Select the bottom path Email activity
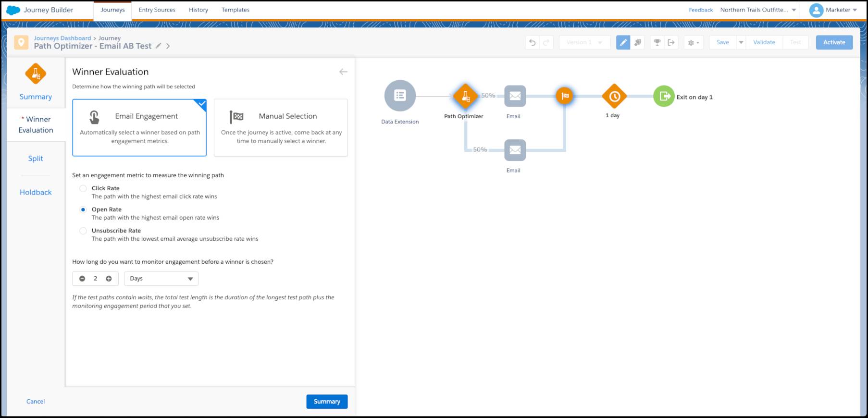Image resolution: width=868 pixels, height=418 pixels. 515,150
